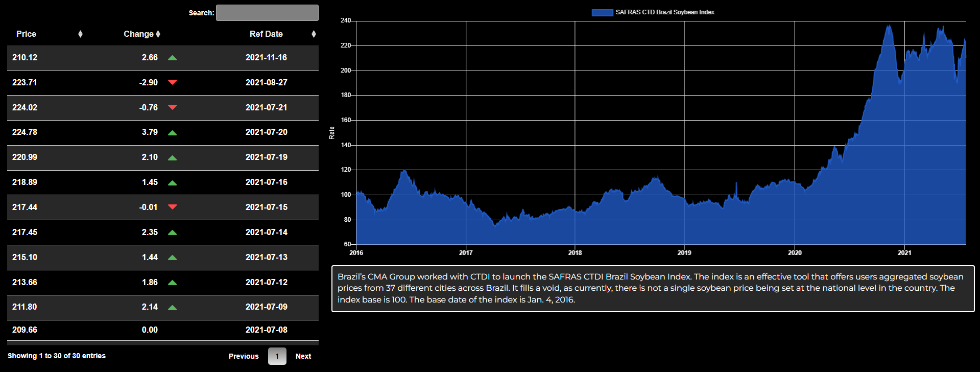Click price 213.66

click(25, 282)
